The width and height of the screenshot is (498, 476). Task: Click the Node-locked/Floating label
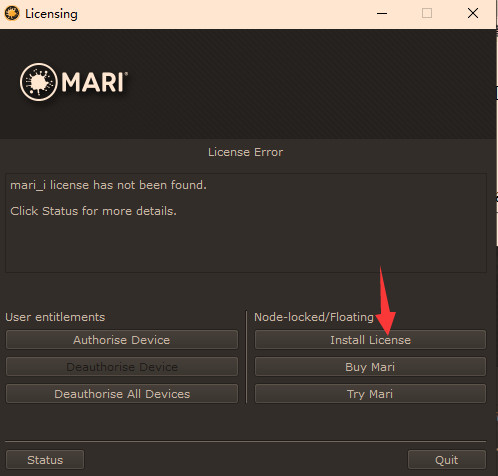314,317
